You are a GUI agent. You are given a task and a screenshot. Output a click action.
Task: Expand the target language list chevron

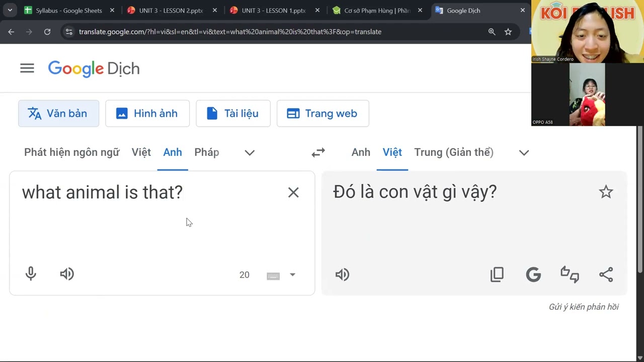524,152
